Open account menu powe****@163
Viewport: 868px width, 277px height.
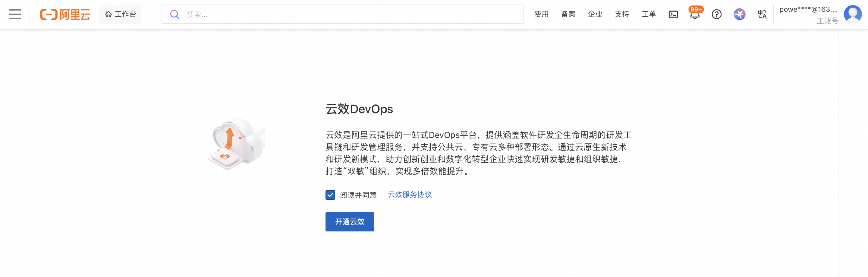[808, 9]
